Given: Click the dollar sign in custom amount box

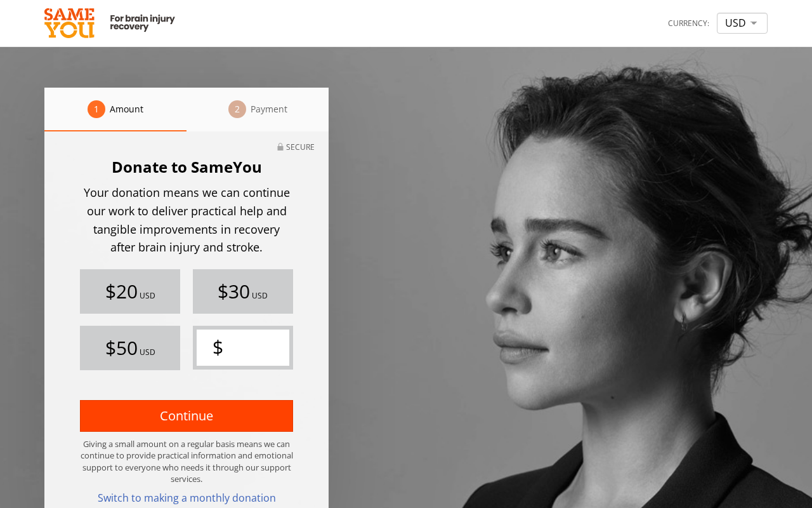Looking at the screenshot, I should click(218, 348).
